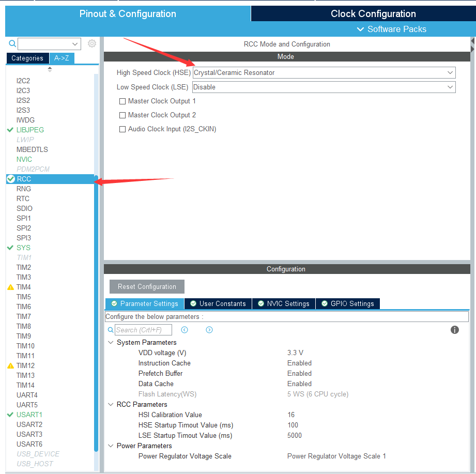
Task: Open the Low Speed Clock (LSE) dropdown
Action: [449, 87]
